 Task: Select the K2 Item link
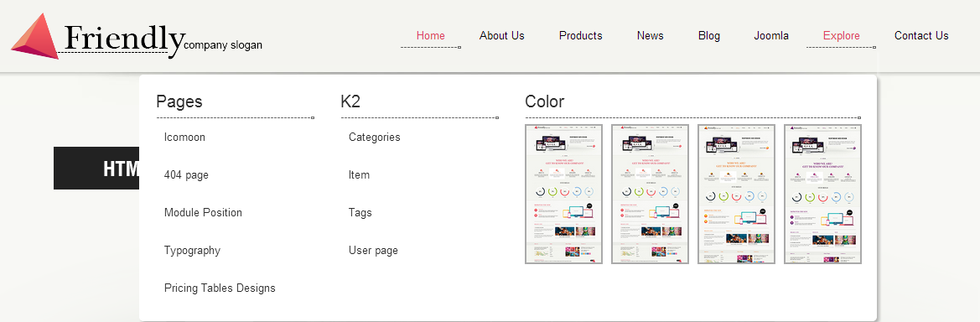tap(360, 175)
